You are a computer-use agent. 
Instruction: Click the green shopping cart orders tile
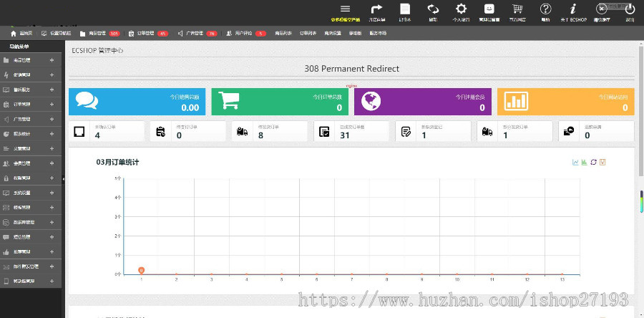280,102
